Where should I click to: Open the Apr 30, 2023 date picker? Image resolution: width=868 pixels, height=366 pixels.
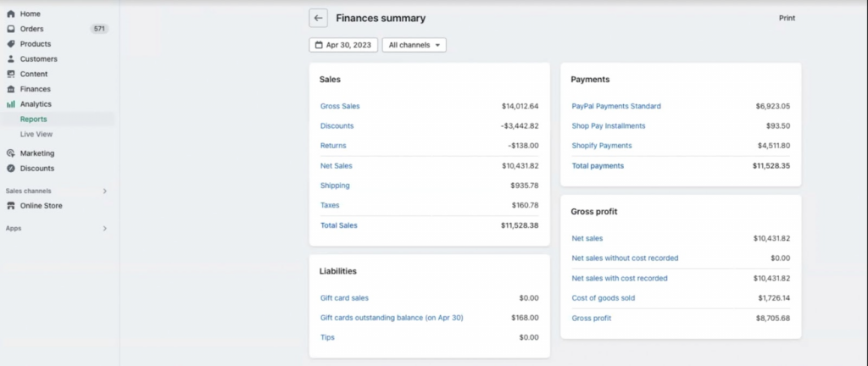pos(343,45)
